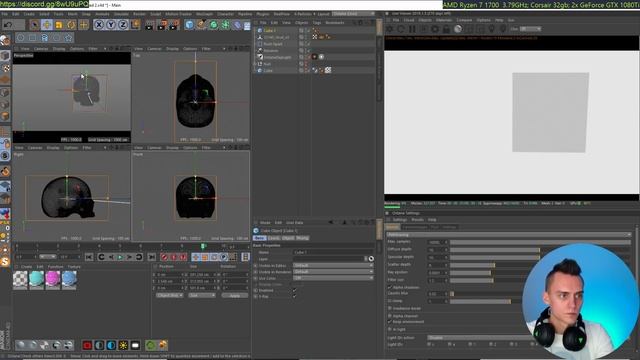This screenshot has width=640, height=360.
Task: Open Use Color dropdown
Action: tap(333, 278)
